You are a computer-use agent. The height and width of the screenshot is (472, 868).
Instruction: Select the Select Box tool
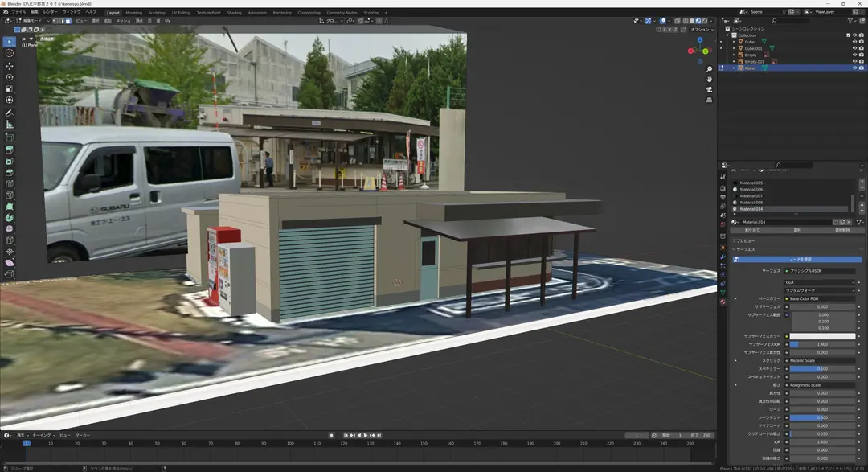[10, 42]
